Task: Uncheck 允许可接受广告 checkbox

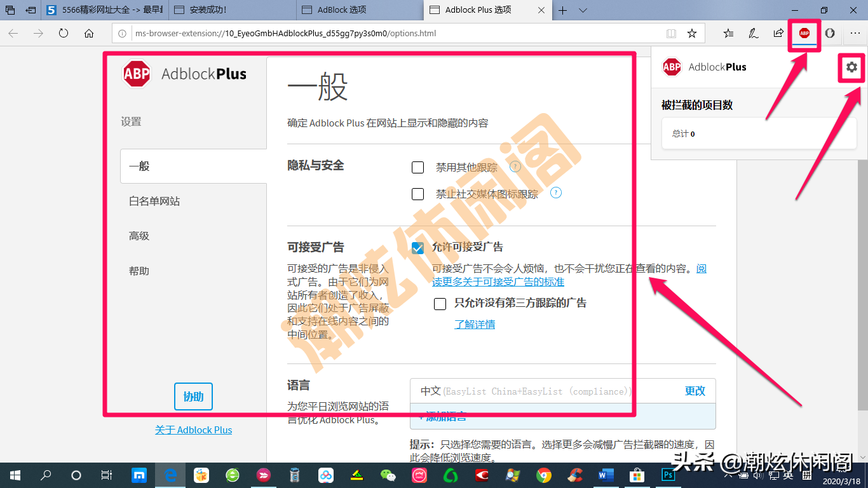Action: point(417,248)
